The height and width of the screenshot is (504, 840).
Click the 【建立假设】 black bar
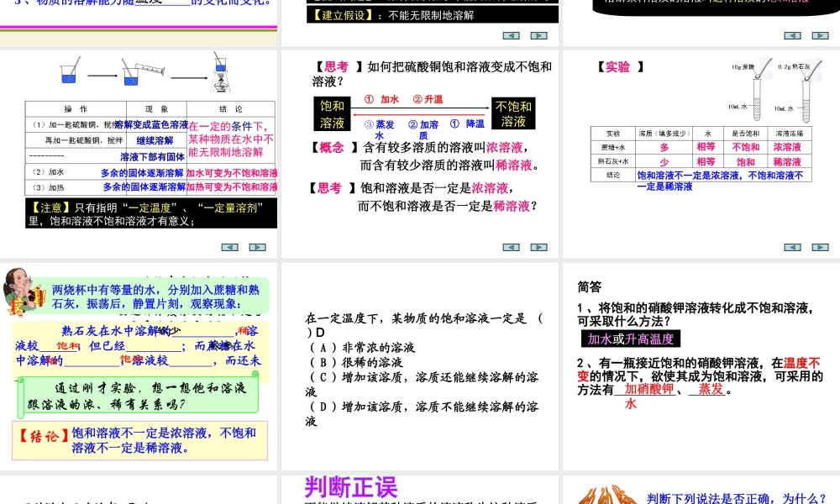pos(433,15)
